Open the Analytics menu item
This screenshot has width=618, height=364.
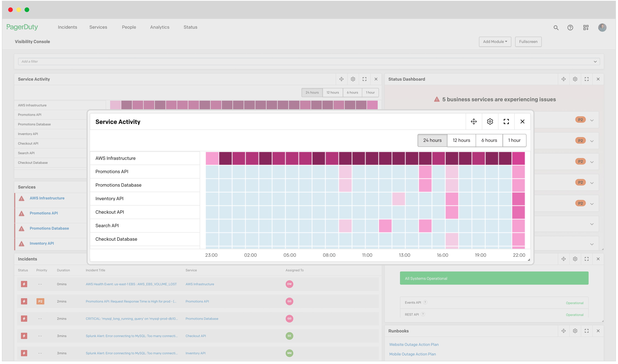pos(160,27)
